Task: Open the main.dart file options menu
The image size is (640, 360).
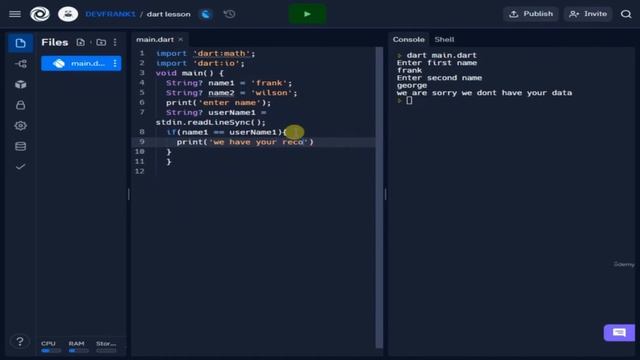Action: pyautogui.click(x=115, y=63)
